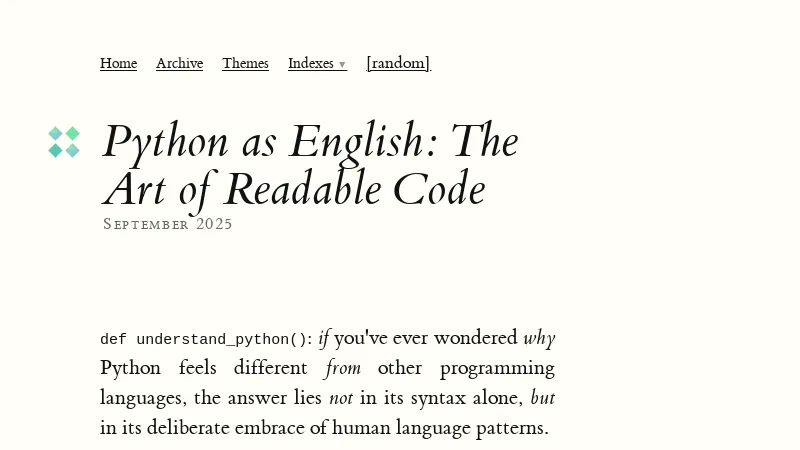The height and width of the screenshot is (450, 800).
Task: Click the bottom-right diamond of the logo
Action: (x=72, y=150)
